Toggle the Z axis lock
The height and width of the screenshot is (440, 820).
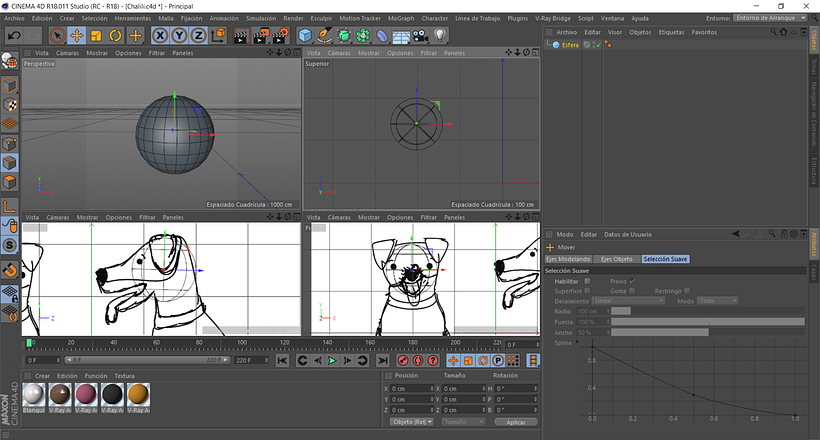click(x=198, y=36)
